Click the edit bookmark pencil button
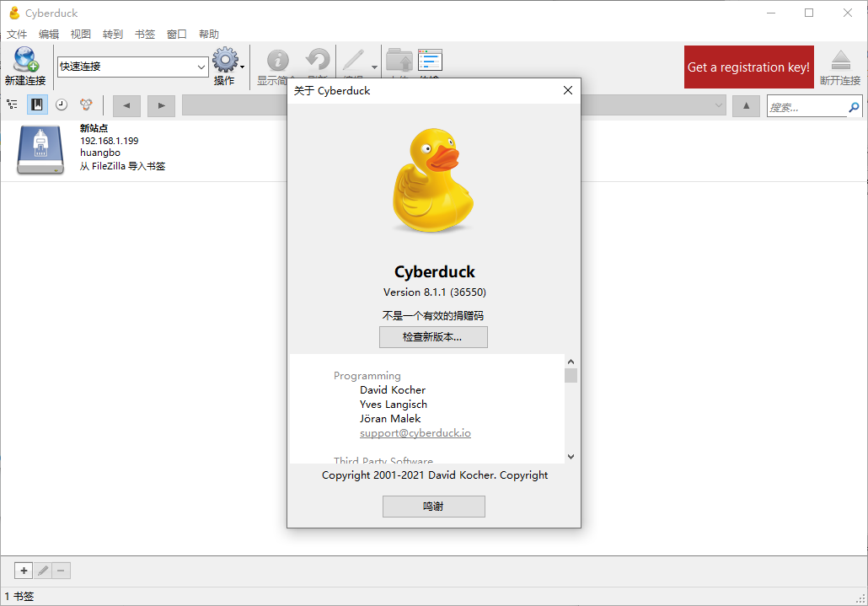This screenshot has width=868, height=606. [x=43, y=571]
